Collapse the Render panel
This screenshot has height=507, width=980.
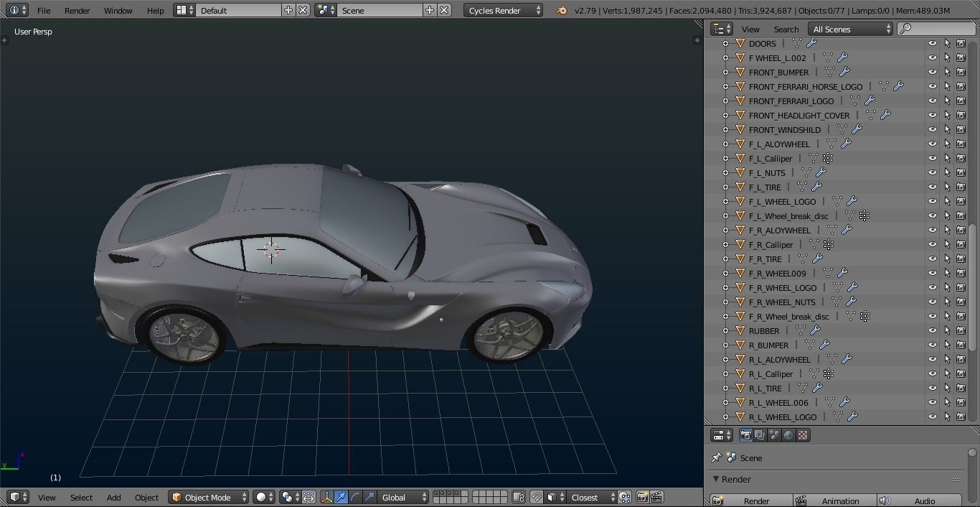(x=716, y=479)
